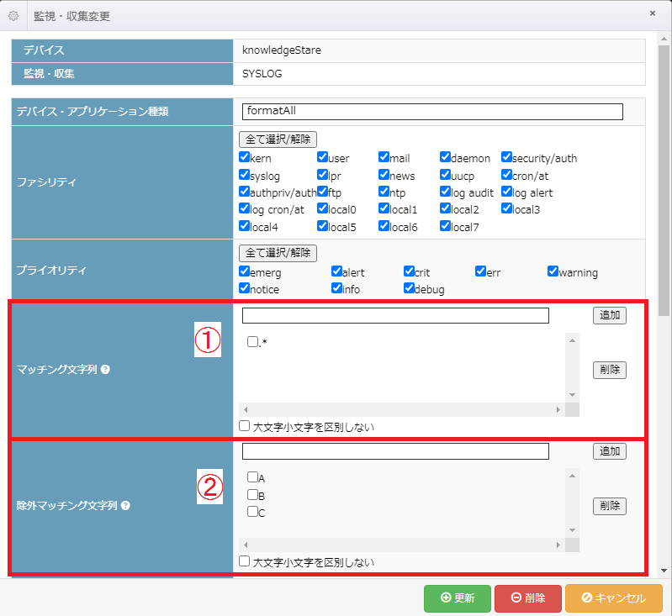The width and height of the screenshot is (672, 616).
Task: Toggle the lpr checkbox
Action: coord(323,174)
